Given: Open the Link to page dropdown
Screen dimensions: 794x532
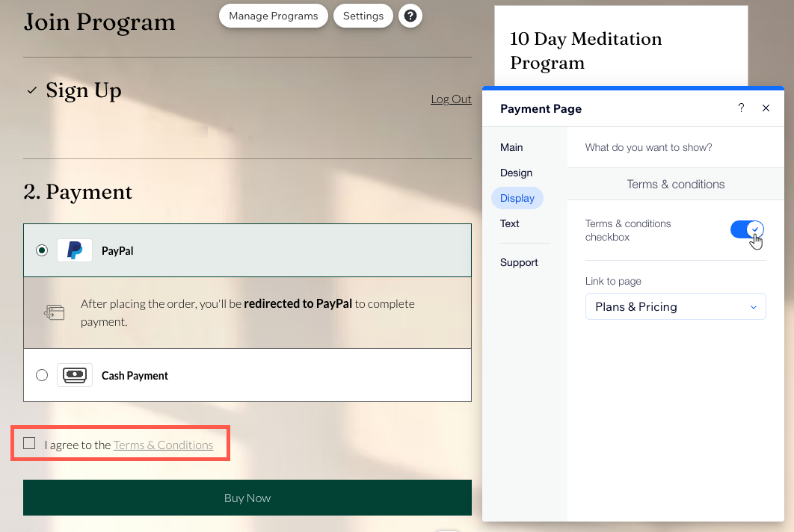Looking at the screenshot, I should (x=675, y=306).
